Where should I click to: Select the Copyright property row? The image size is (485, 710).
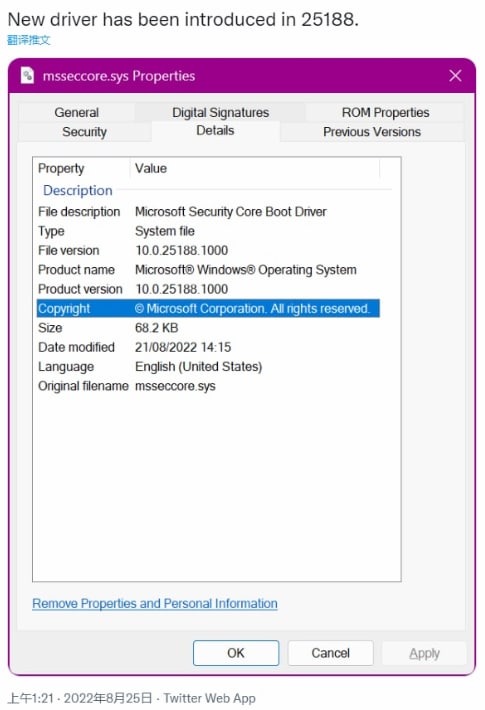(x=208, y=308)
